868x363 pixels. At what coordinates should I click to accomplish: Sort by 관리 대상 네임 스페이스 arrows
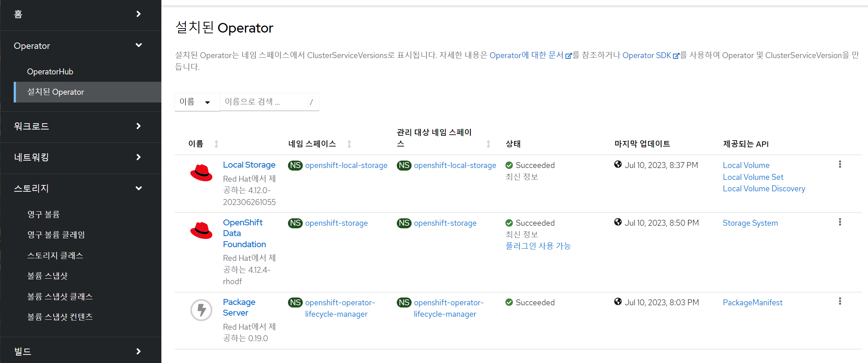(488, 144)
